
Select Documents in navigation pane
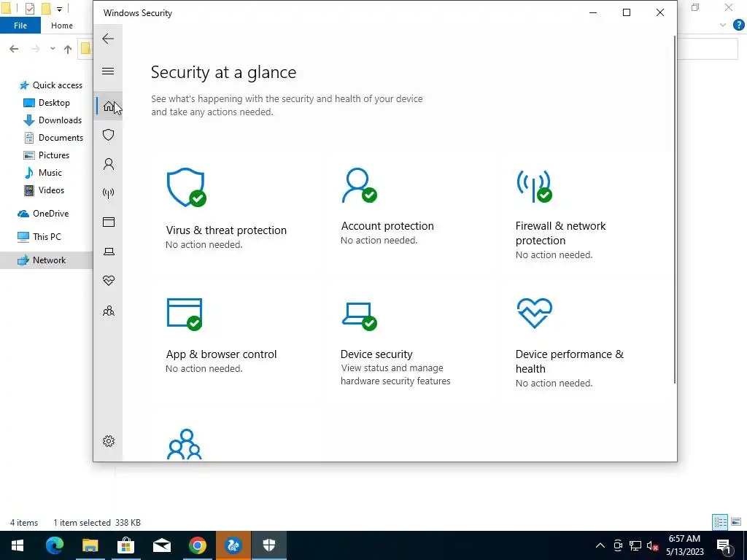[53, 138]
